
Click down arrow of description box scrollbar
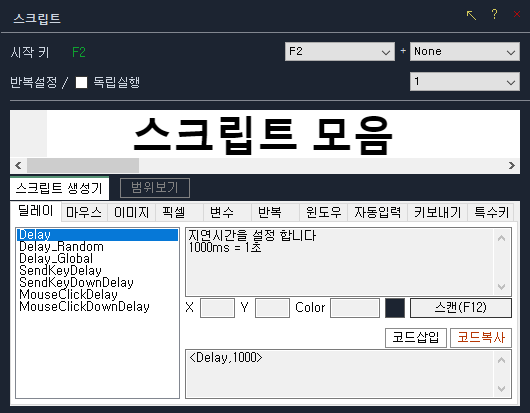pyautogui.click(x=502, y=287)
